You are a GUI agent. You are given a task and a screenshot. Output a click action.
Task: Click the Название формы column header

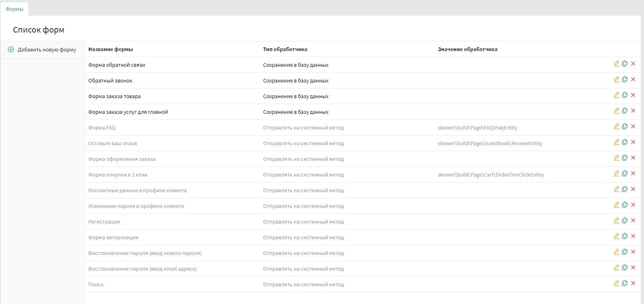(x=110, y=49)
